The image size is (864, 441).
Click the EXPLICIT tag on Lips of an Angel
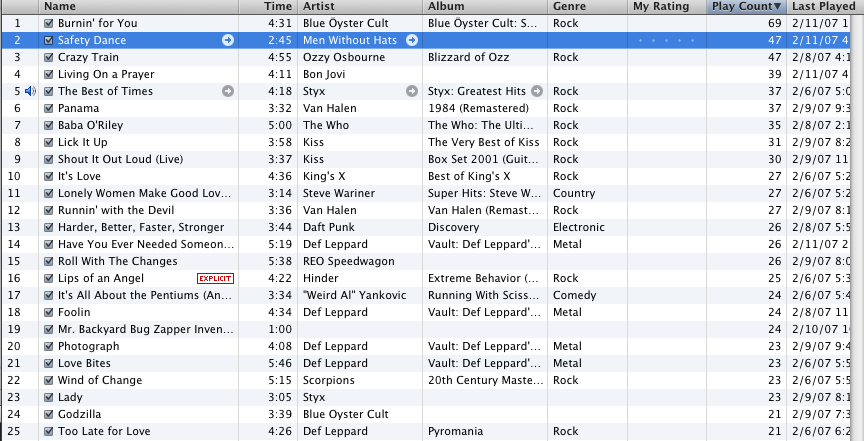click(215, 278)
